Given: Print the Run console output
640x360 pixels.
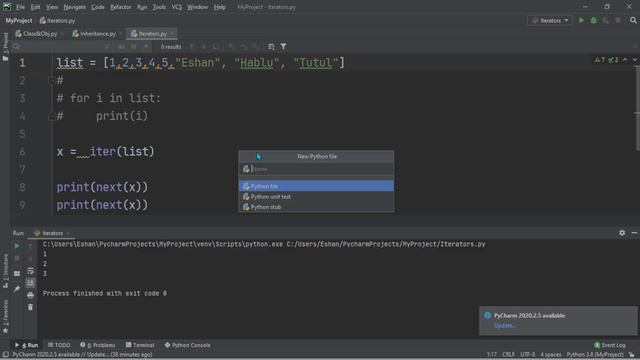Looking at the screenshot, I should [31, 295].
